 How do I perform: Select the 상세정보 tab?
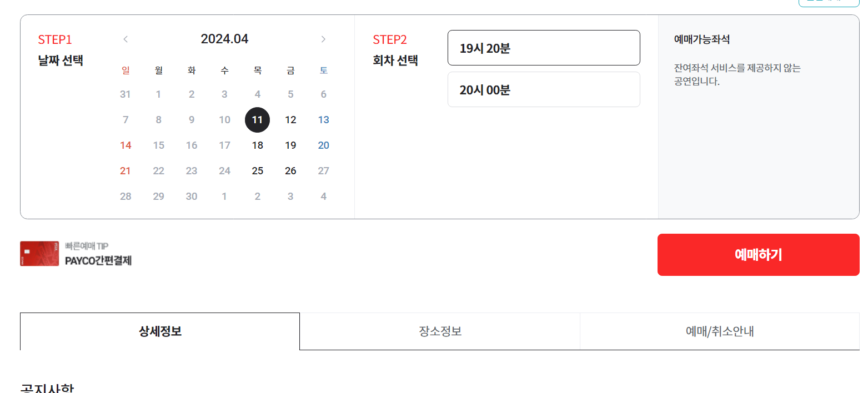(159, 331)
